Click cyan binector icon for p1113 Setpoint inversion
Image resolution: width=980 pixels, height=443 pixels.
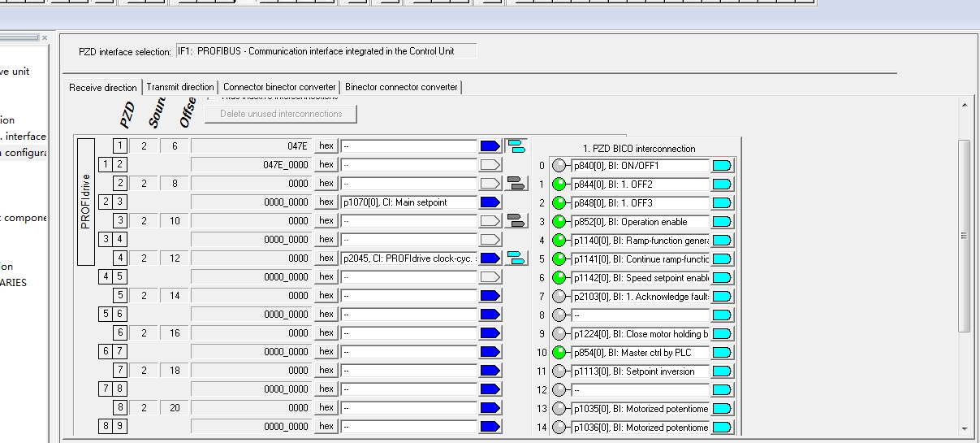721,371
